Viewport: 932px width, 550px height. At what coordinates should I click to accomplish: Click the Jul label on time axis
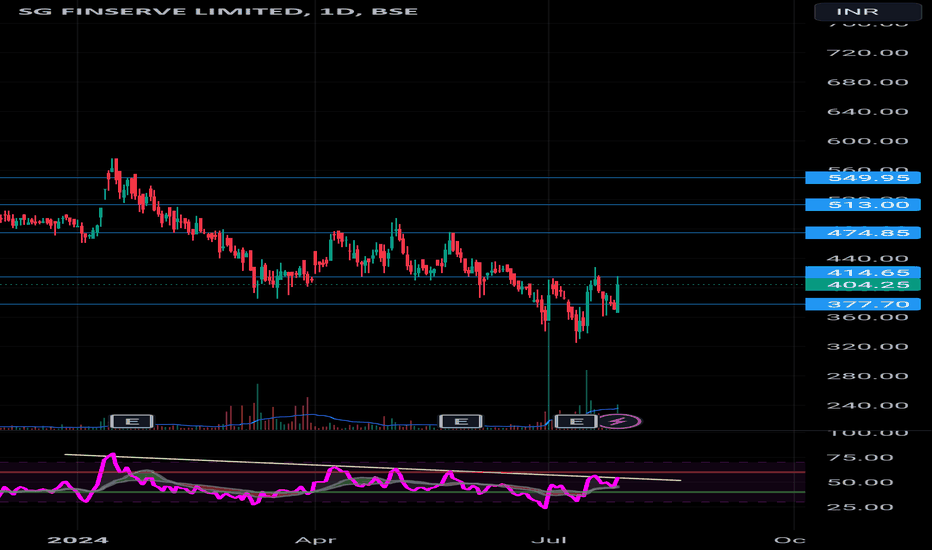pos(549,540)
